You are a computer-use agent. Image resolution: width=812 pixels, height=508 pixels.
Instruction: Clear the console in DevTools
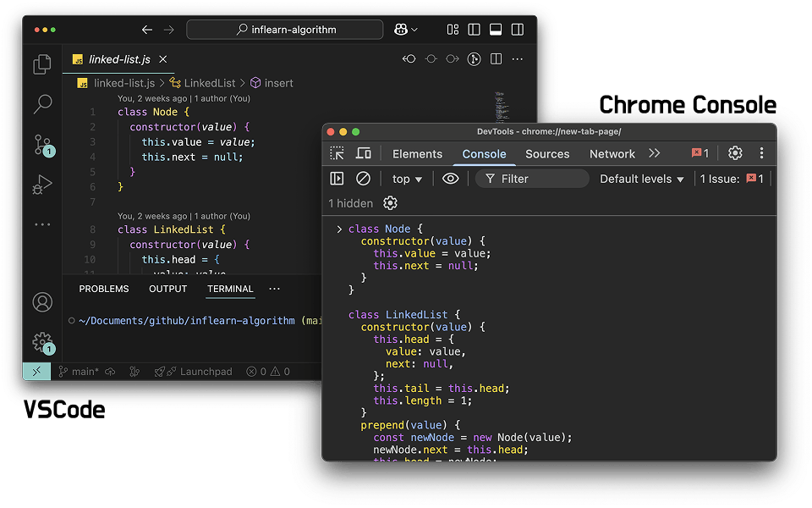pos(363,179)
